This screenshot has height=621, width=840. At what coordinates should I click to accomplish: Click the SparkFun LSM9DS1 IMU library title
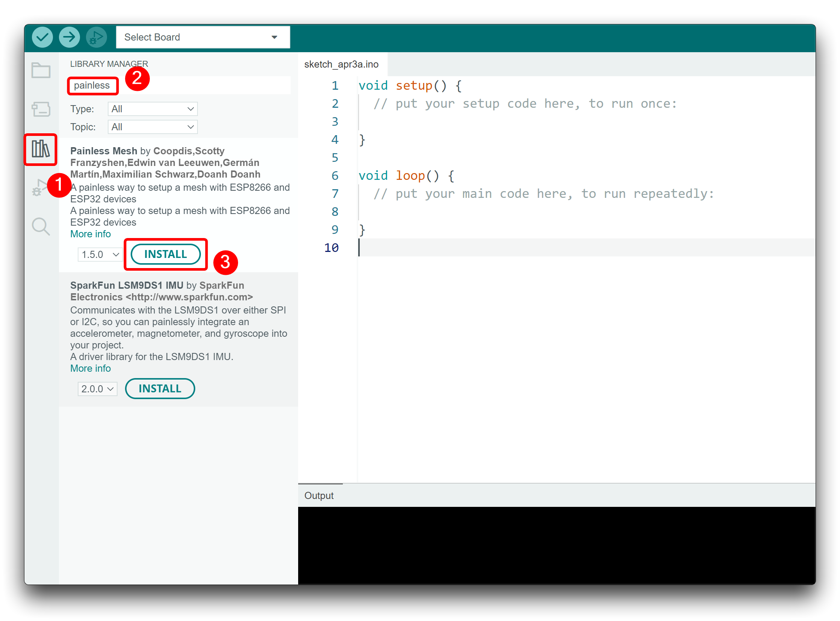[127, 286]
